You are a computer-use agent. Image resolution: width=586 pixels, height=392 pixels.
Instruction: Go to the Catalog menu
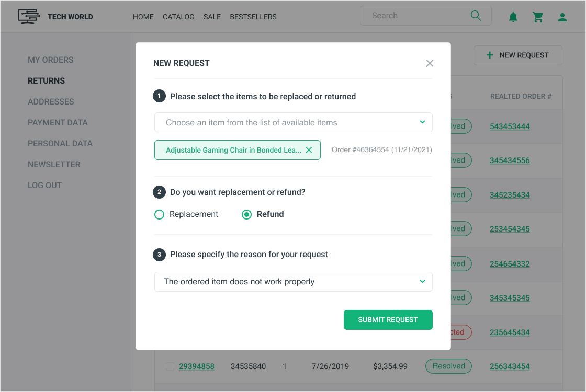(178, 17)
